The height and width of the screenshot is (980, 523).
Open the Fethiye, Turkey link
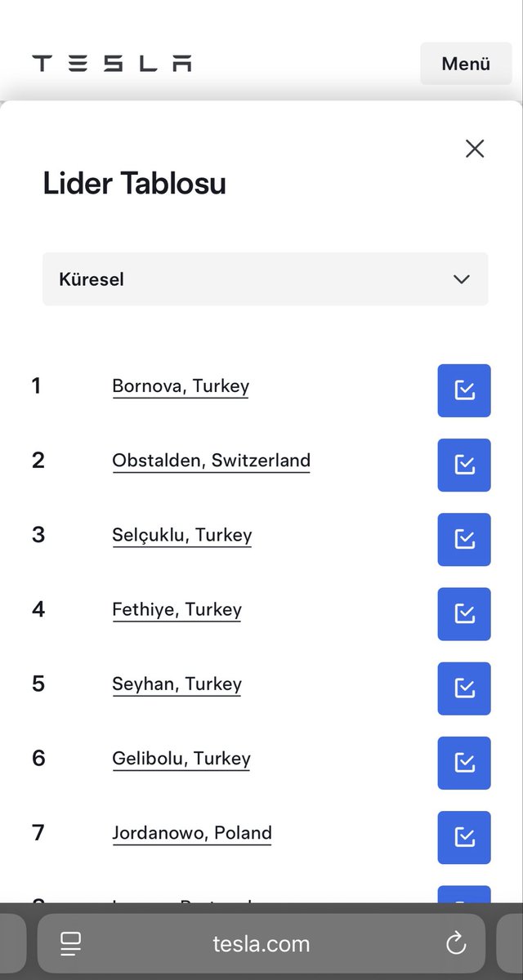(177, 610)
